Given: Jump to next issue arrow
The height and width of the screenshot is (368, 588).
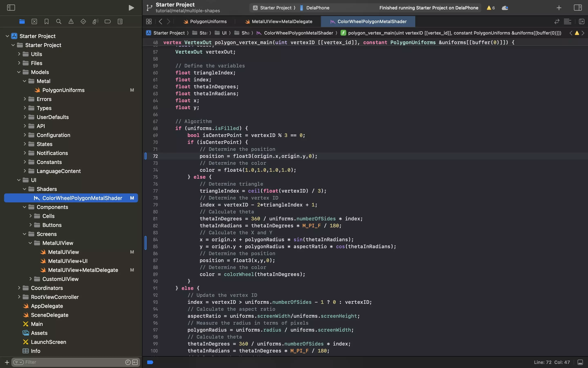Looking at the screenshot, I should coord(583,33).
